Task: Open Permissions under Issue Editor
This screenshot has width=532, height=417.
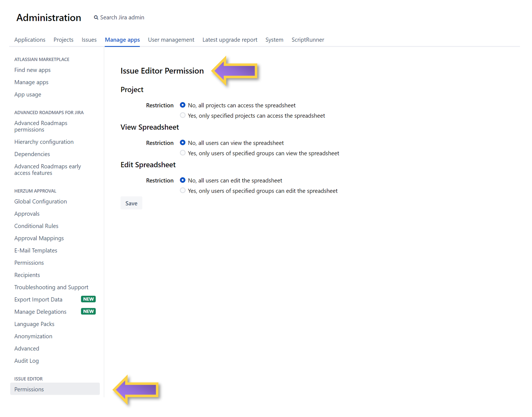Action: point(29,389)
